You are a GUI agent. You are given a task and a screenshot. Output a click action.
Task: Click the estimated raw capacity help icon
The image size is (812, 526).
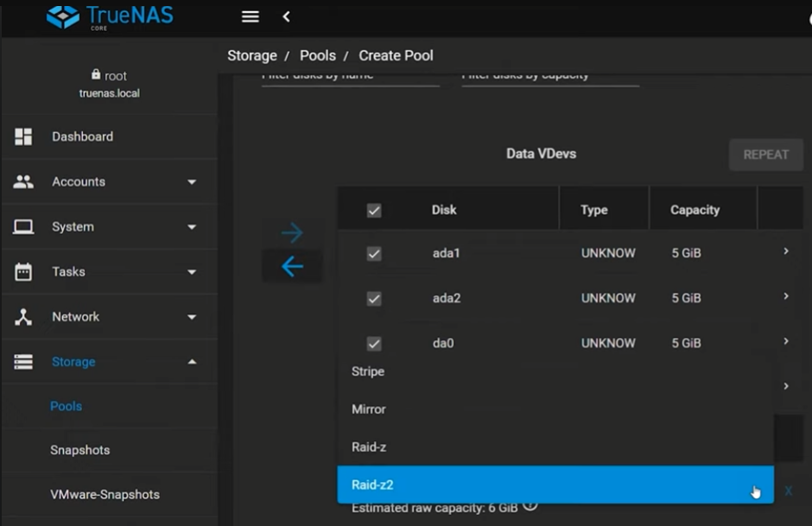[x=530, y=505]
